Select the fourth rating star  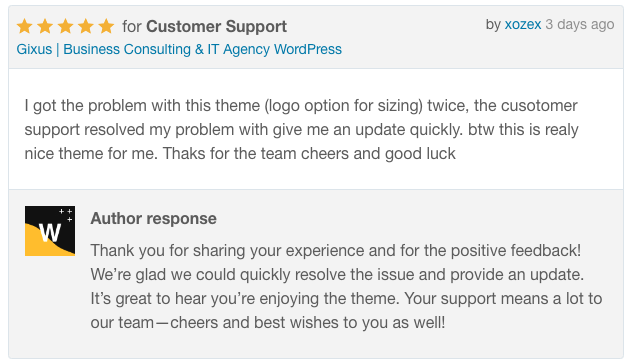click(x=86, y=27)
